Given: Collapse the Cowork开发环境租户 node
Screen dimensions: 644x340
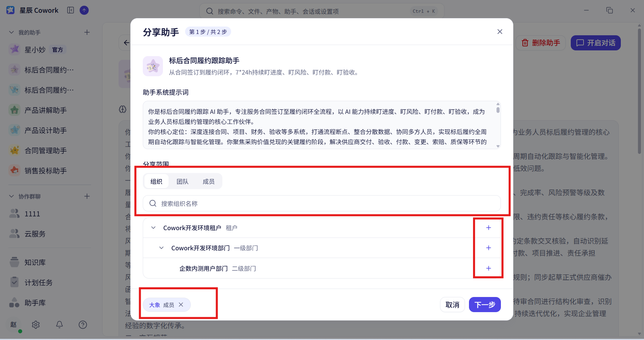Looking at the screenshot, I should (153, 228).
